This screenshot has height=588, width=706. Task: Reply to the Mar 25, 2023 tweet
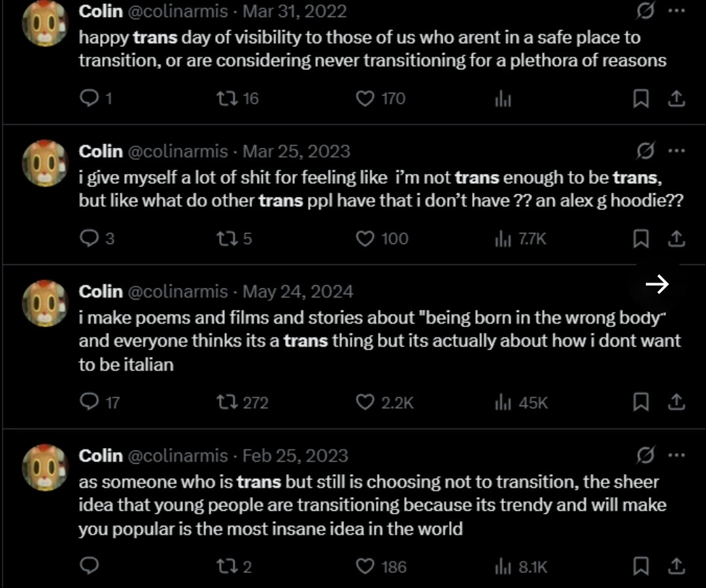97,238
